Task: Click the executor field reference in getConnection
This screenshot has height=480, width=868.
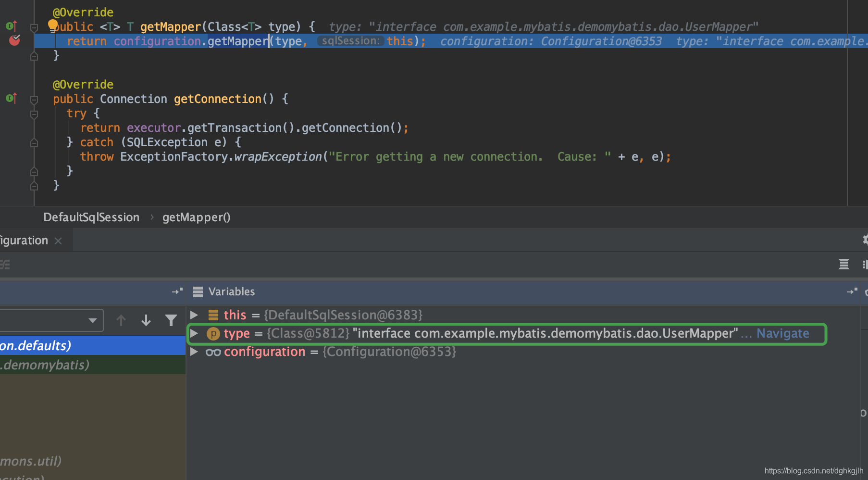Action: tap(154, 128)
